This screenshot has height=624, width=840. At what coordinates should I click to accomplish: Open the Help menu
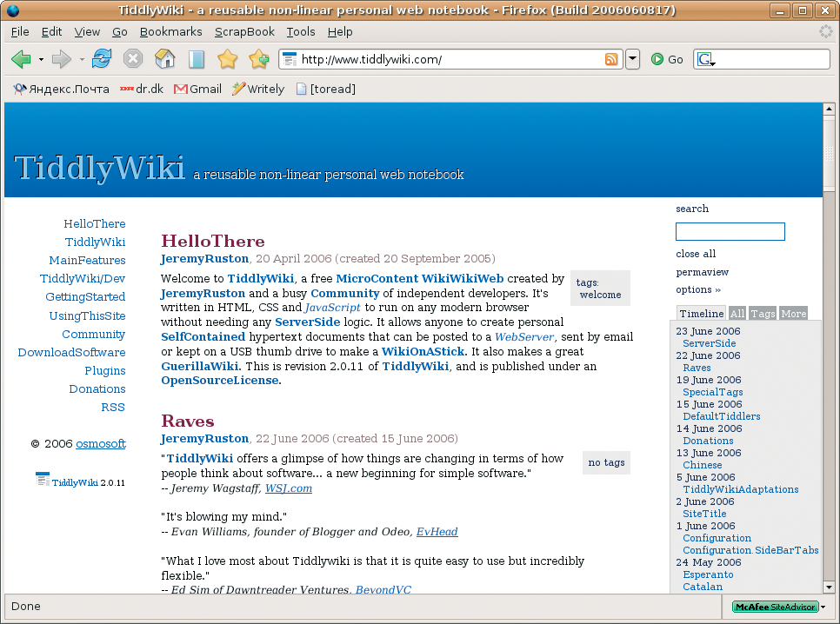pos(340,31)
